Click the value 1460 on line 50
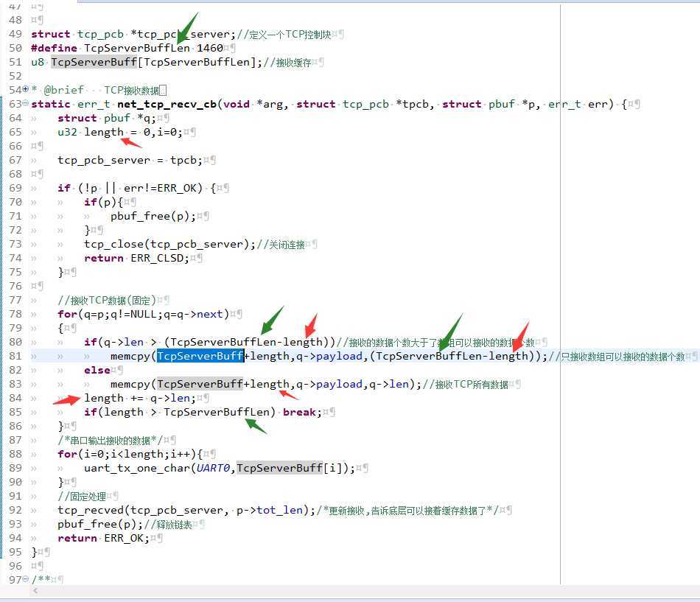This screenshot has width=700, height=602. point(210,48)
